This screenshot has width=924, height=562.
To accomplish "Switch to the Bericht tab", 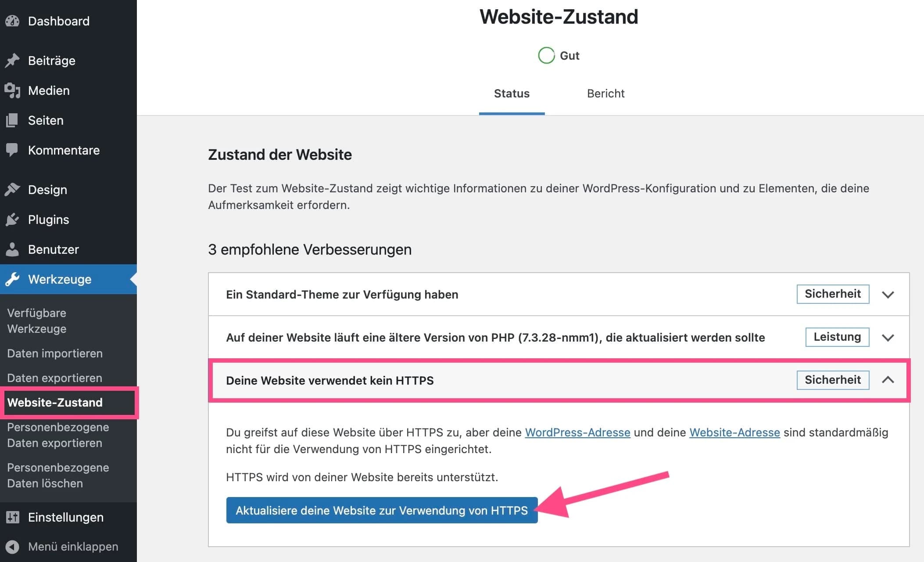I will 605,94.
